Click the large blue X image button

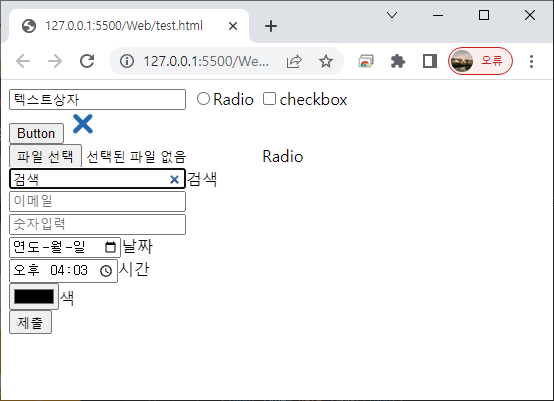tap(83, 124)
